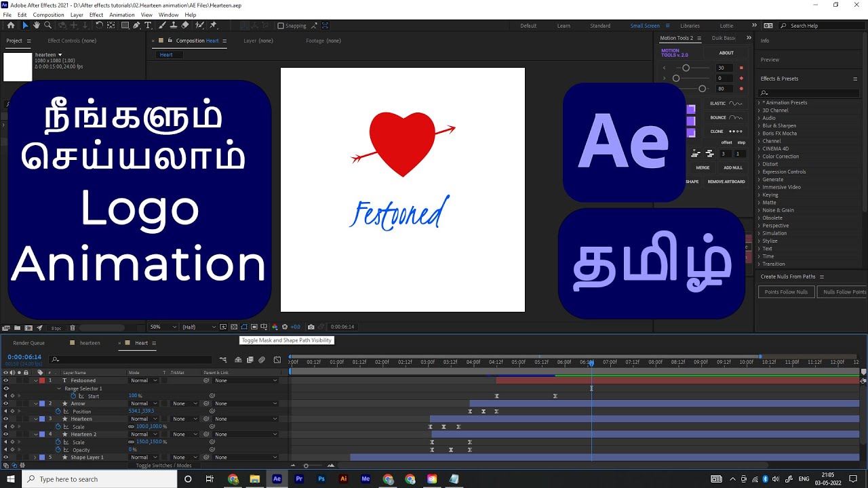
Task: Open After Effects from the taskbar
Action: pyautogui.click(x=277, y=479)
